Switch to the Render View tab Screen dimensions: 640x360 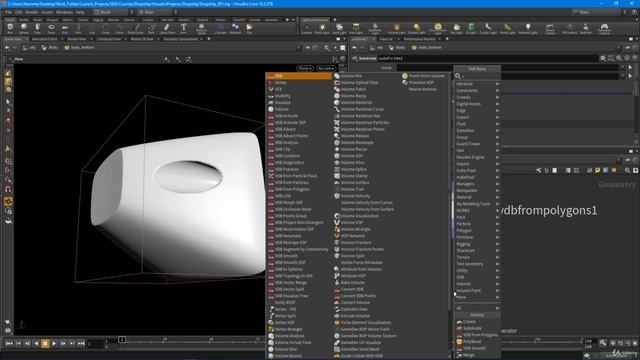click(76, 39)
